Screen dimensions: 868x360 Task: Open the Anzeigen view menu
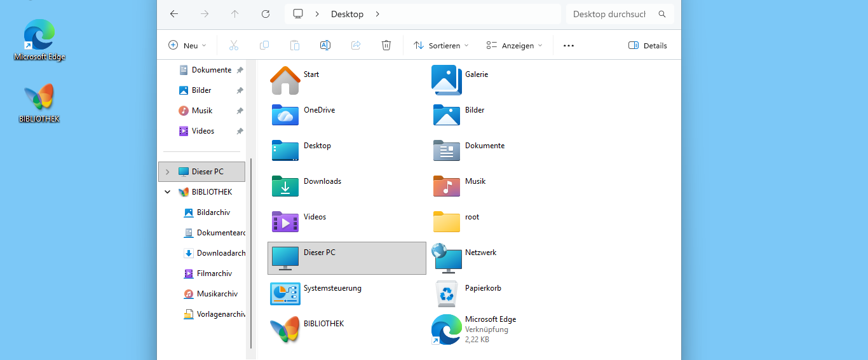pos(514,45)
